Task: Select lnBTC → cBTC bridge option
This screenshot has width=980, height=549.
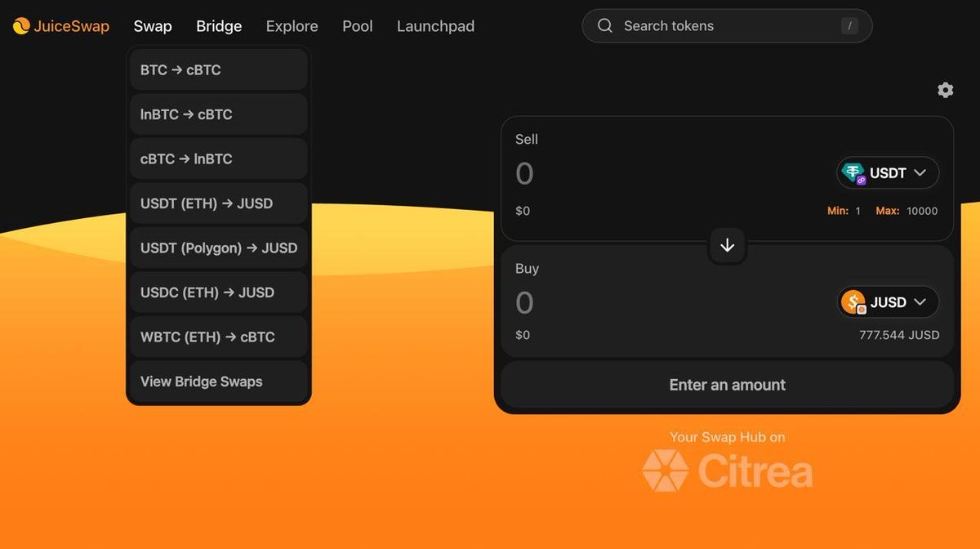Action: tap(219, 114)
